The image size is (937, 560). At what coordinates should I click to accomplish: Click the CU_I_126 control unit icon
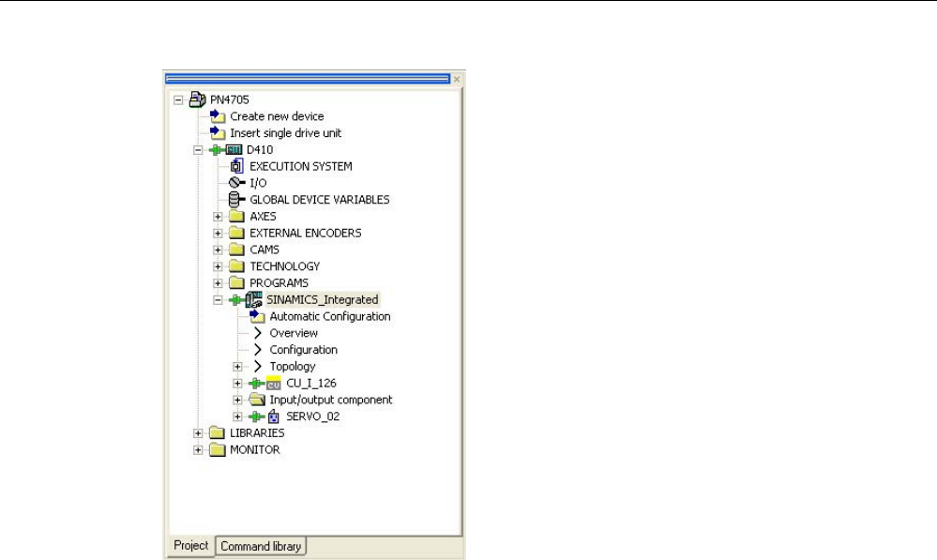pyautogui.click(x=274, y=383)
